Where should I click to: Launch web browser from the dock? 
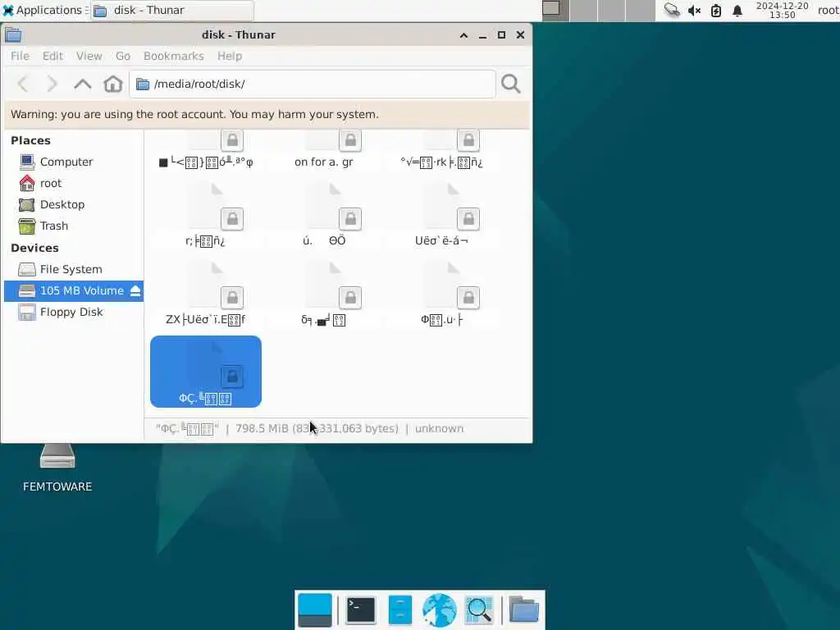coord(440,610)
